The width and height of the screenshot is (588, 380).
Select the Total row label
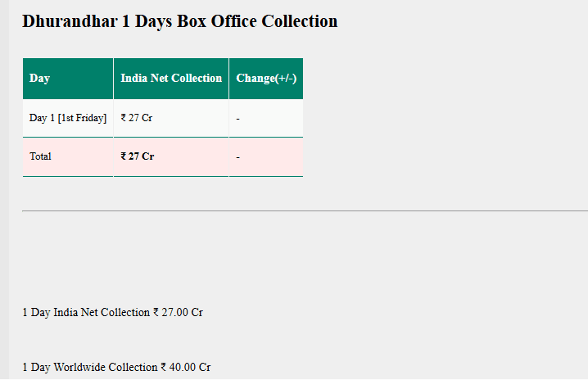[40, 156]
